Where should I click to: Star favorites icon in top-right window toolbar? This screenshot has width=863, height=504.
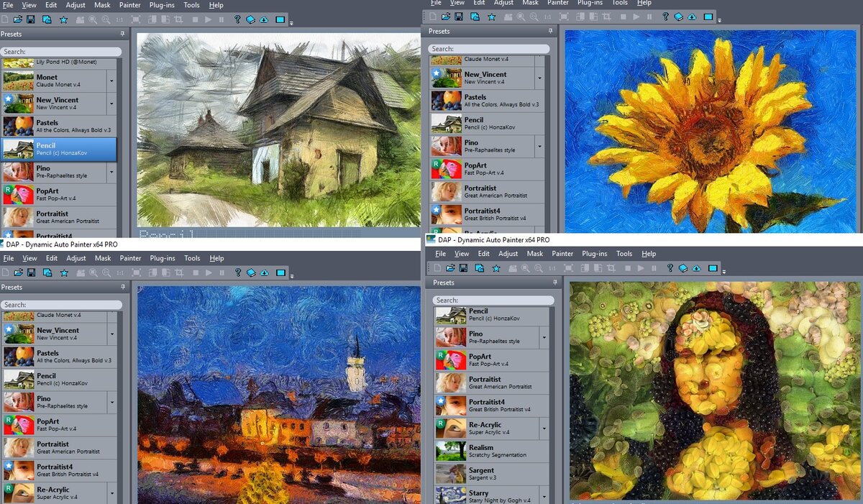click(492, 17)
